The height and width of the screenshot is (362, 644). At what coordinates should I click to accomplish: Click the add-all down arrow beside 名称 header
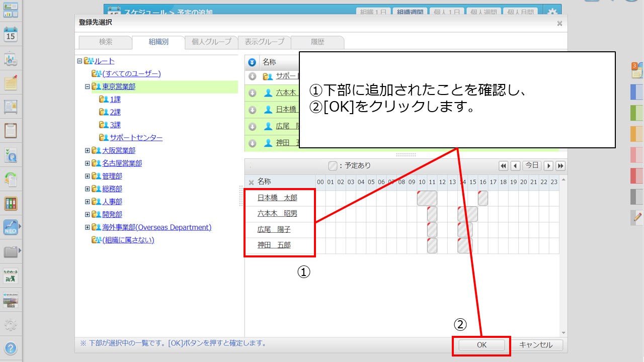(252, 62)
